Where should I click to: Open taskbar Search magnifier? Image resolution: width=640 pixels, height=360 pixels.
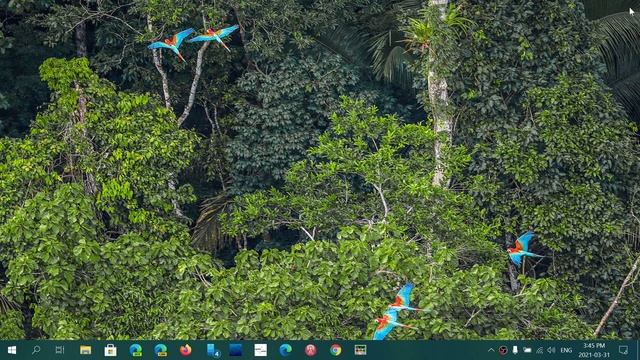tap(36, 350)
